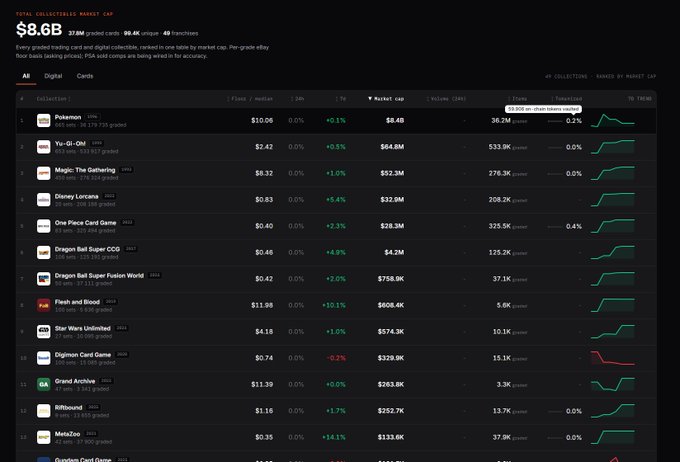Click the $11.98 floor price

262,305
